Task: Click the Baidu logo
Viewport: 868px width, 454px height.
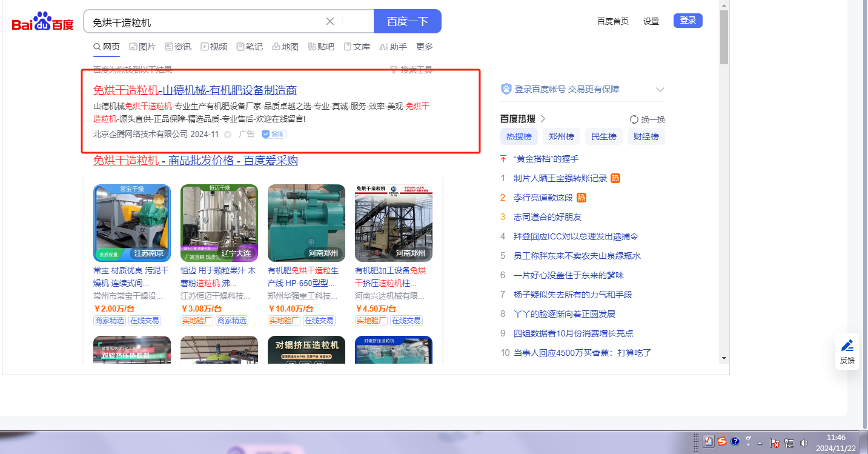Action: 42,22
